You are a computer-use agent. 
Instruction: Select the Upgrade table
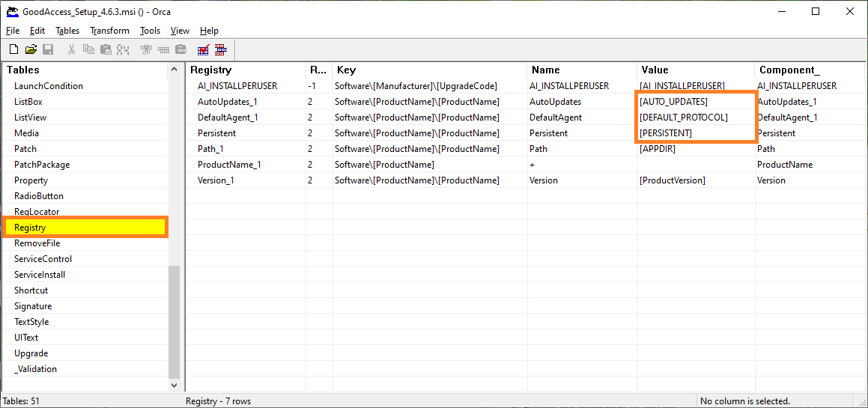point(31,353)
